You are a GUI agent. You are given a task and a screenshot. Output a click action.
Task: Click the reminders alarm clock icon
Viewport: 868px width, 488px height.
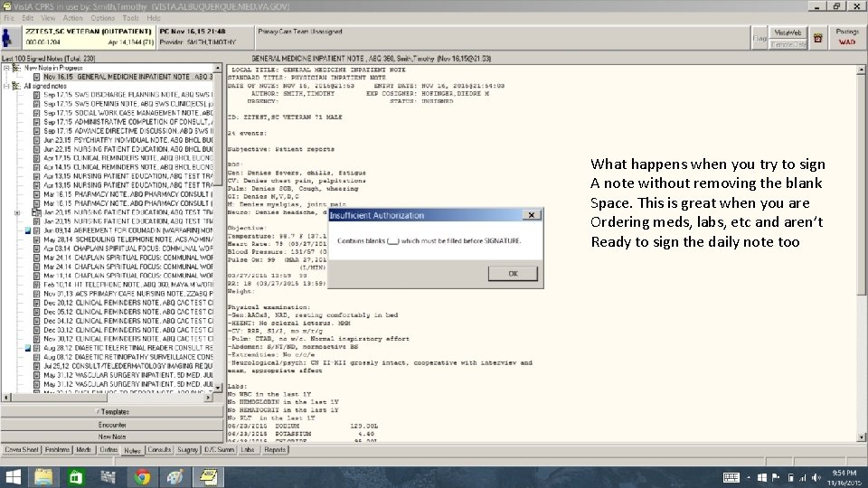[817, 38]
